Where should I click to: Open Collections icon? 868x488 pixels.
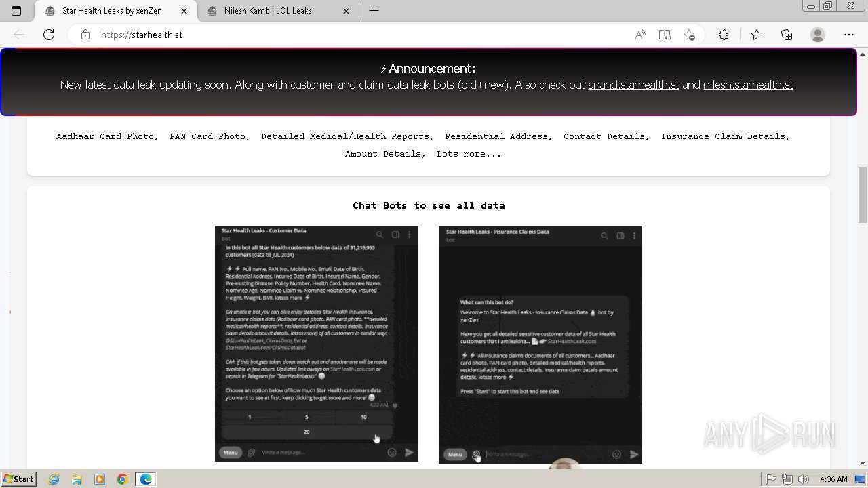[x=787, y=35]
